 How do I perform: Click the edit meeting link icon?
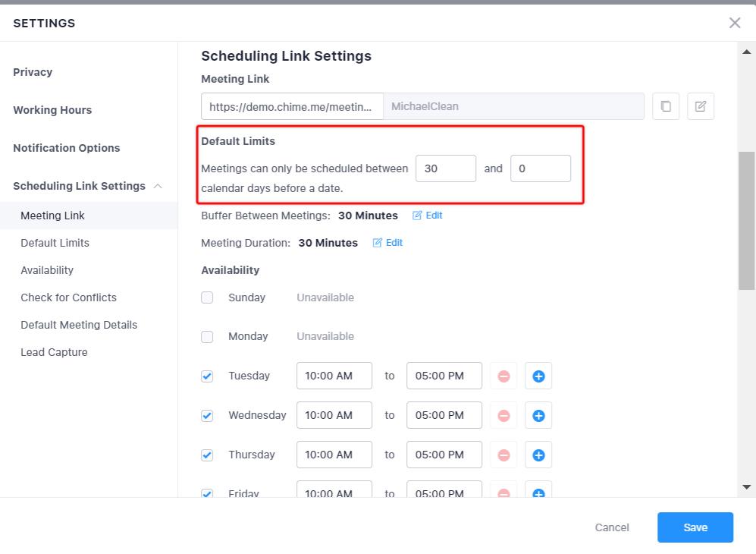(701, 106)
